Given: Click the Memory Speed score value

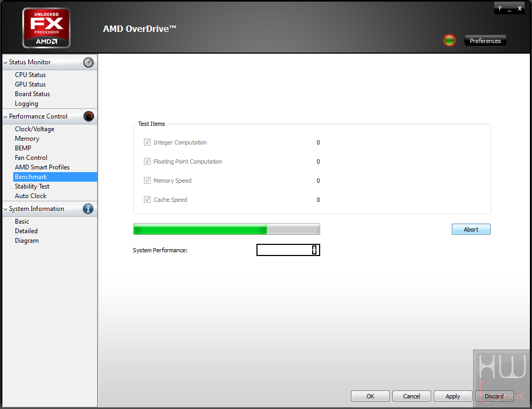Looking at the screenshot, I should pos(318,181).
